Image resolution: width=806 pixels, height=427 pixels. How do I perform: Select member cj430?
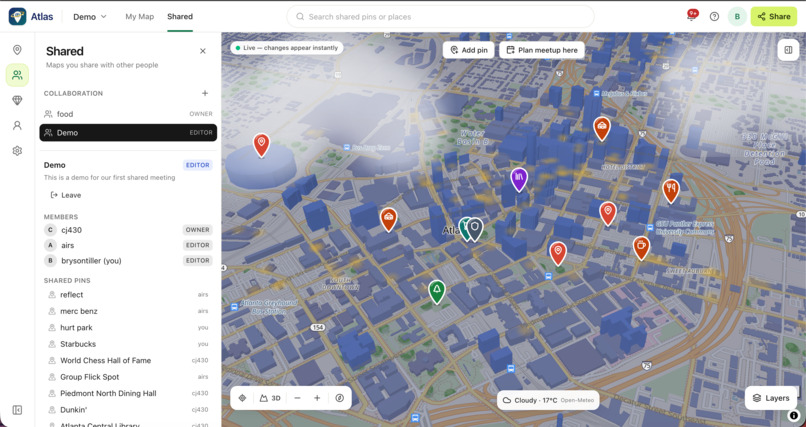click(128, 230)
